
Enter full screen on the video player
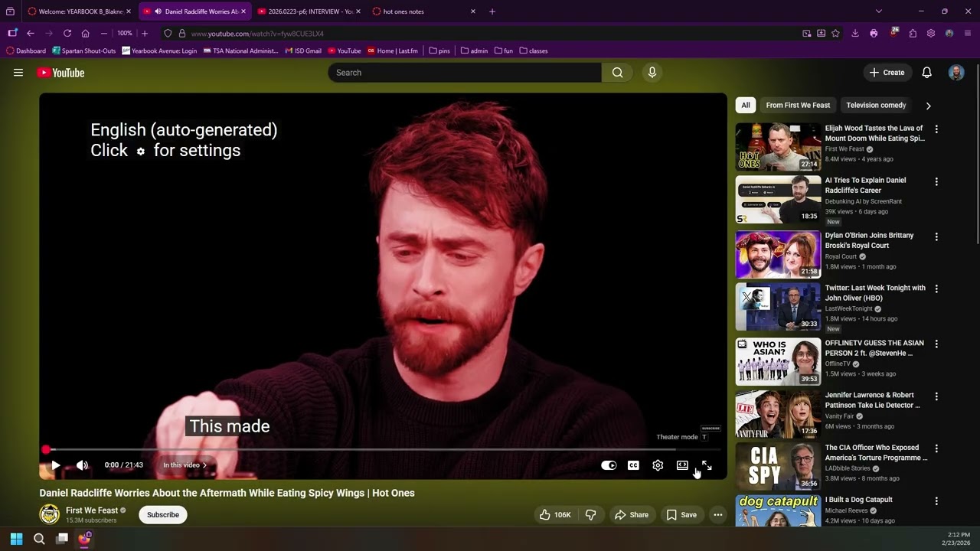pos(707,465)
